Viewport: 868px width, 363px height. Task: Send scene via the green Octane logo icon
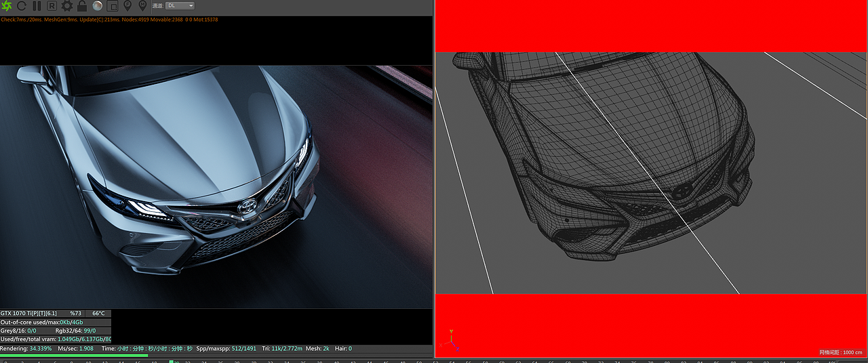tap(7, 6)
